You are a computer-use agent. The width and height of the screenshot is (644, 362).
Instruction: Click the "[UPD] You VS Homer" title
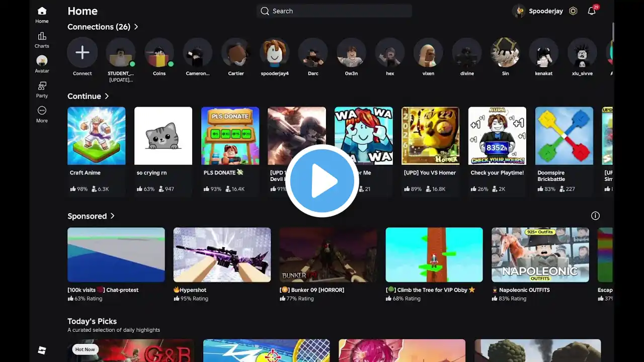pyautogui.click(x=430, y=173)
